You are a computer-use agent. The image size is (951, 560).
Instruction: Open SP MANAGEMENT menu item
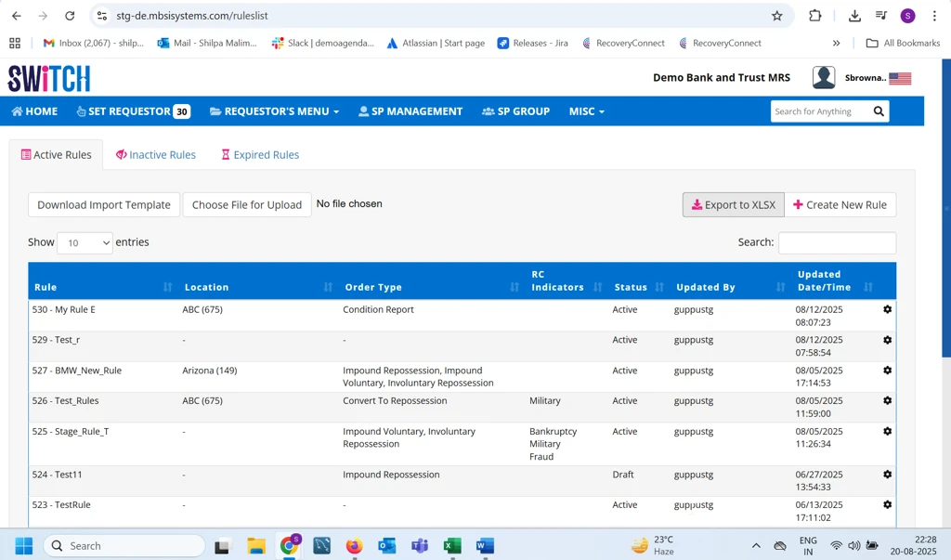(410, 111)
